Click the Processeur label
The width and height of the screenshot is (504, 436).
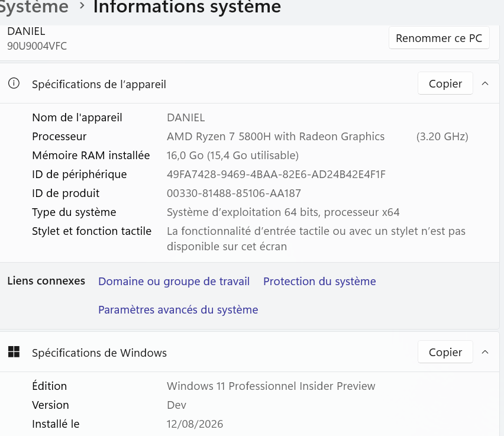tap(59, 136)
